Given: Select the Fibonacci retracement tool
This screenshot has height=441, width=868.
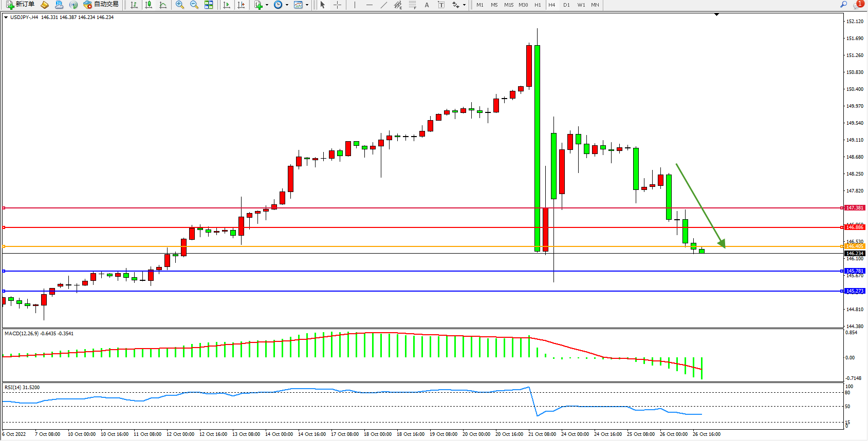Looking at the screenshot, I should click(412, 5).
